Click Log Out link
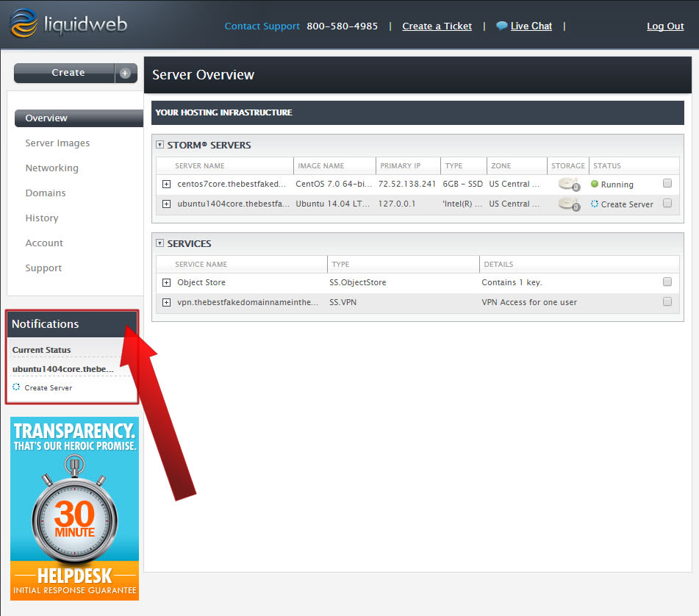699x616 pixels. 665,26
